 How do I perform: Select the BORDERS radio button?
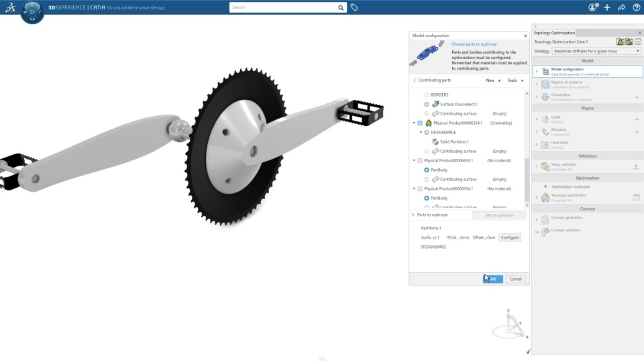pyautogui.click(x=427, y=95)
